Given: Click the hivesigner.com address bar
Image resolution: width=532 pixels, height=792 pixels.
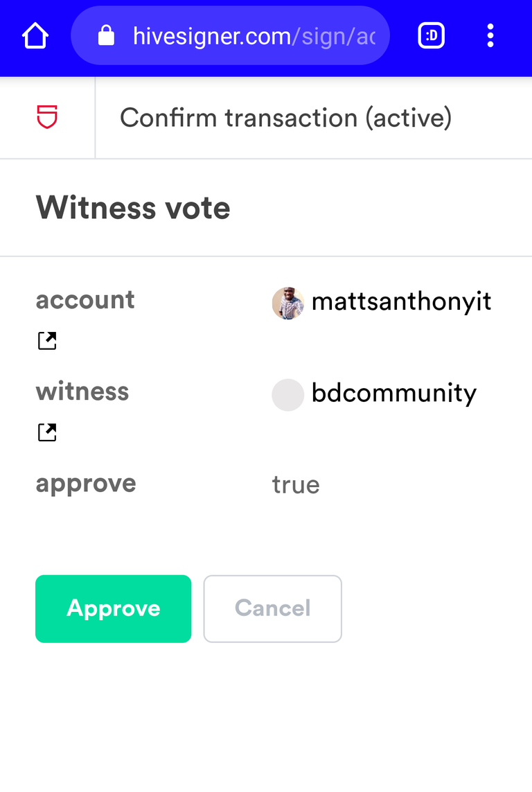Looking at the screenshot, I should click(230, 36).
